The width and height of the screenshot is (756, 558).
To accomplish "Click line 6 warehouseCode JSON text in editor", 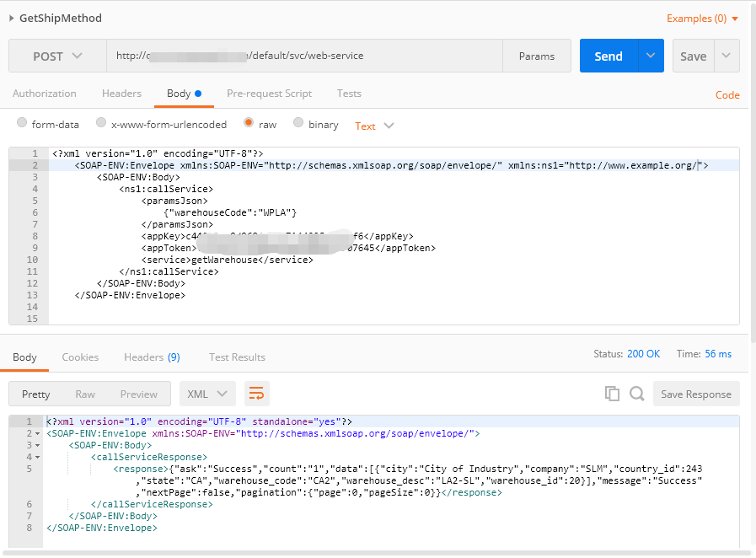I will 230,212.
